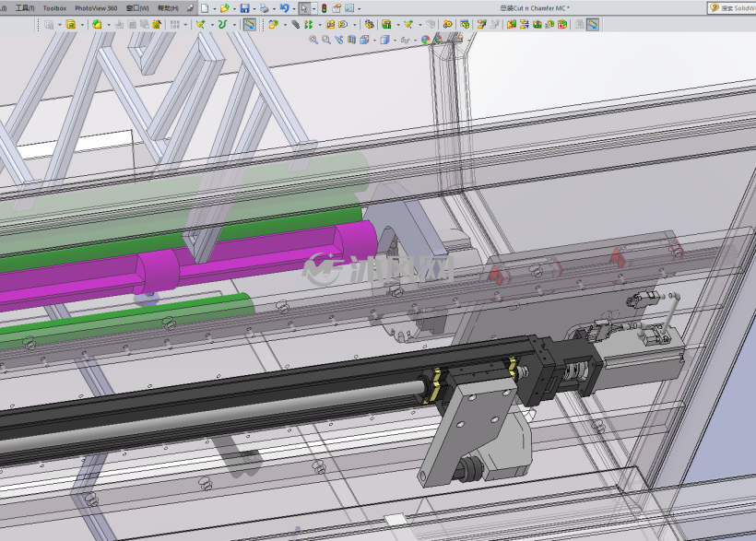Image resolution: width=756 pixels, height=541 pixels.
Task: Open the 帮助(H) help menu
Action: [168, 8]
